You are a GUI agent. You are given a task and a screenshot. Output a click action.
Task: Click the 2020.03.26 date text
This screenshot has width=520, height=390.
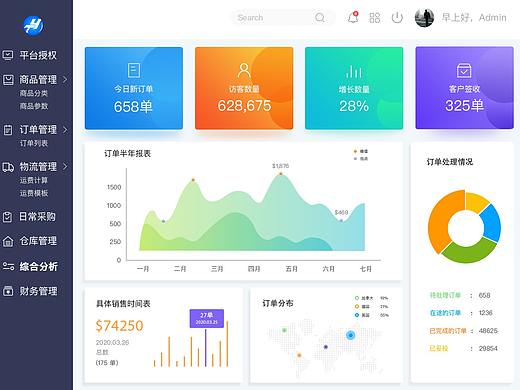point(112,343)
